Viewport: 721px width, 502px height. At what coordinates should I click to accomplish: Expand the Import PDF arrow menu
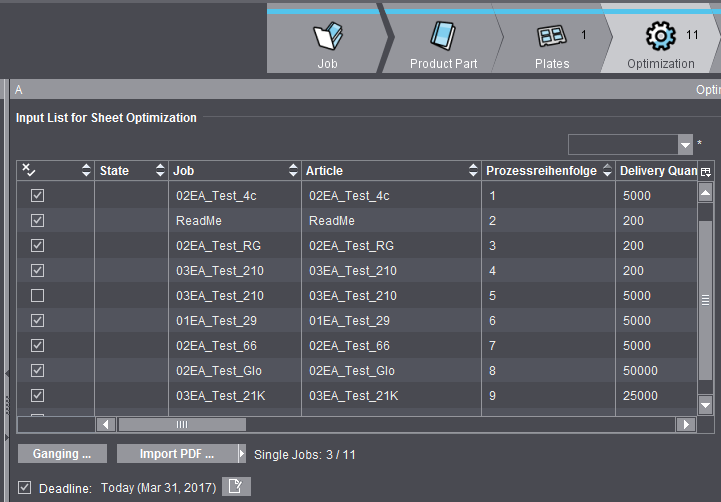click(241, 454)
